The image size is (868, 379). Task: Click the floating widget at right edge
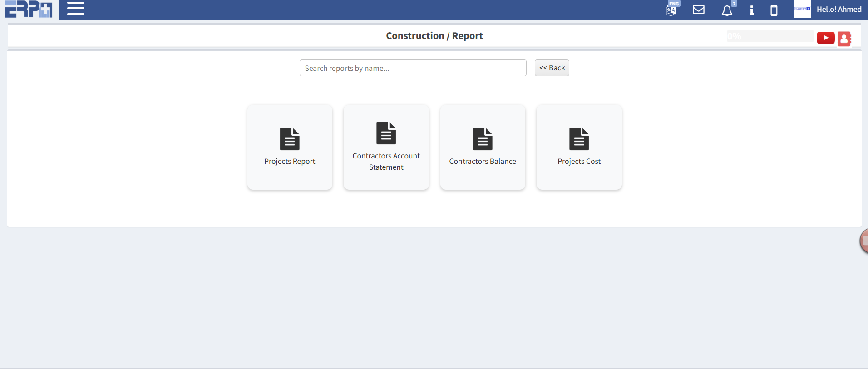pyautogui.click(x=864, y=241)
